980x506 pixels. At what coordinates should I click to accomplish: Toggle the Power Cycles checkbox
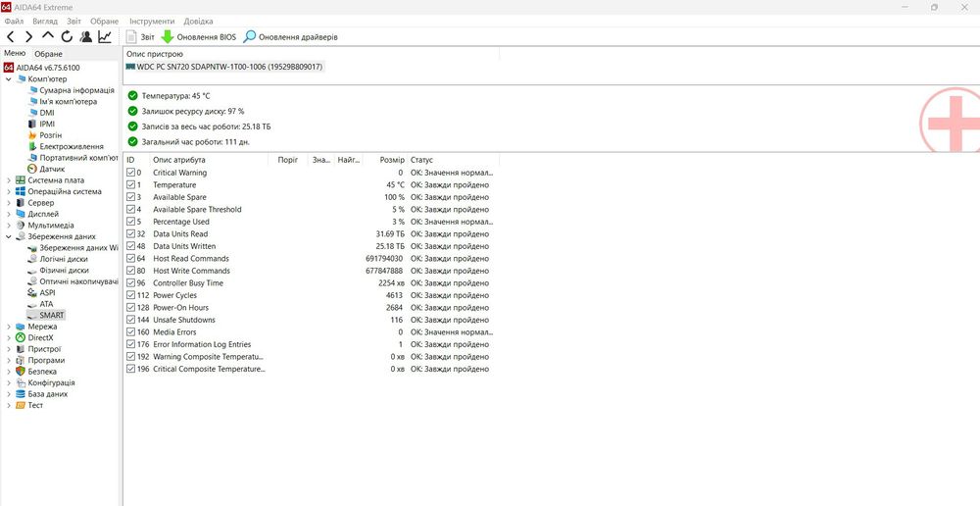(130, 295)
